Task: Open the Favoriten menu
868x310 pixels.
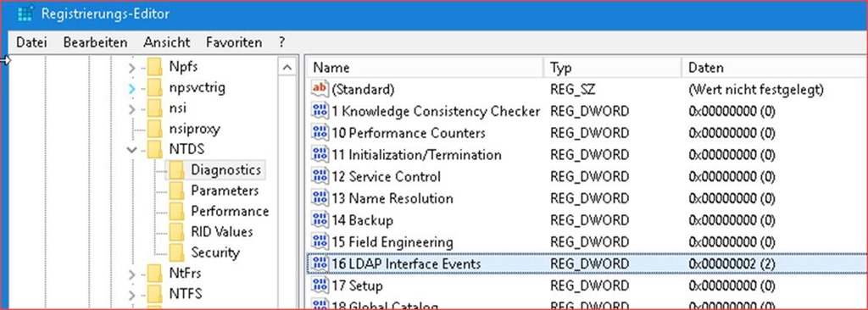Action: [234, 42]
